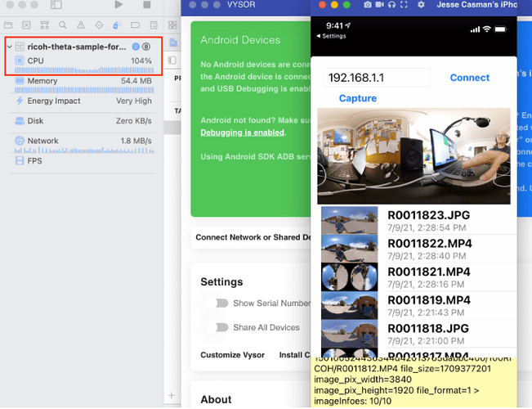The image size is (532, 409).
Task: Enter fullscreen with the brackets icon
Action: point(404,5)
